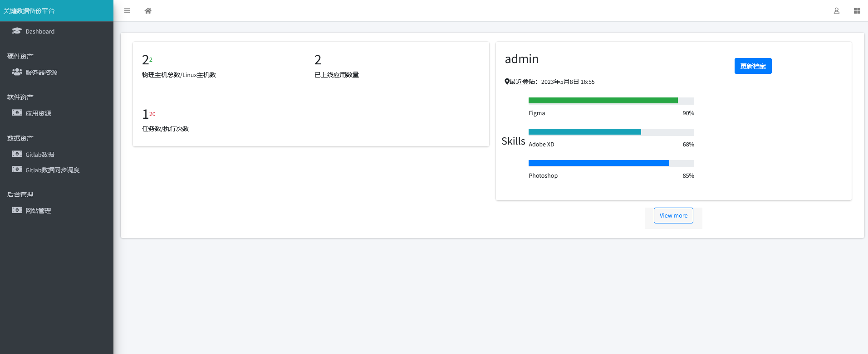Open Gitlab数据 menu item
This screenshot has height=354, width=868.
[57, 155]
